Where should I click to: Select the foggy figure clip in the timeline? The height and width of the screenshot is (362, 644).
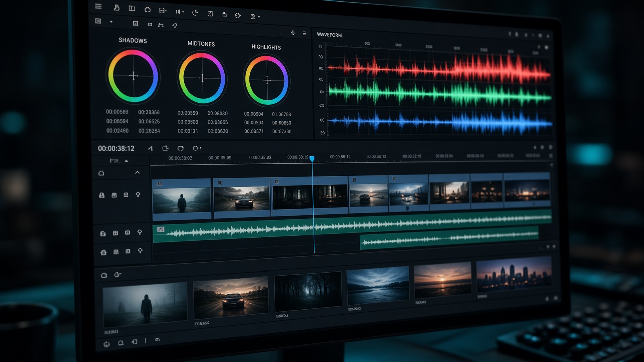182,200
